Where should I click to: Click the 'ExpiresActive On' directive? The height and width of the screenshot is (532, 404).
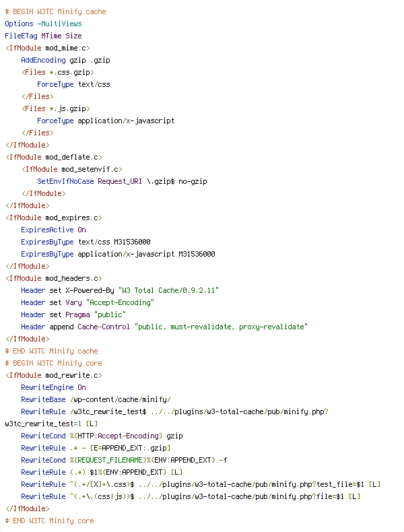pos(53,230)
